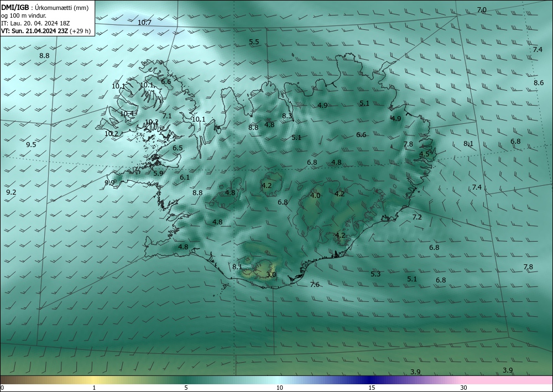Viewport: 553px width, 392px height.
Task: Click the 7.6 value off the south coast
Action: [315, 285]
